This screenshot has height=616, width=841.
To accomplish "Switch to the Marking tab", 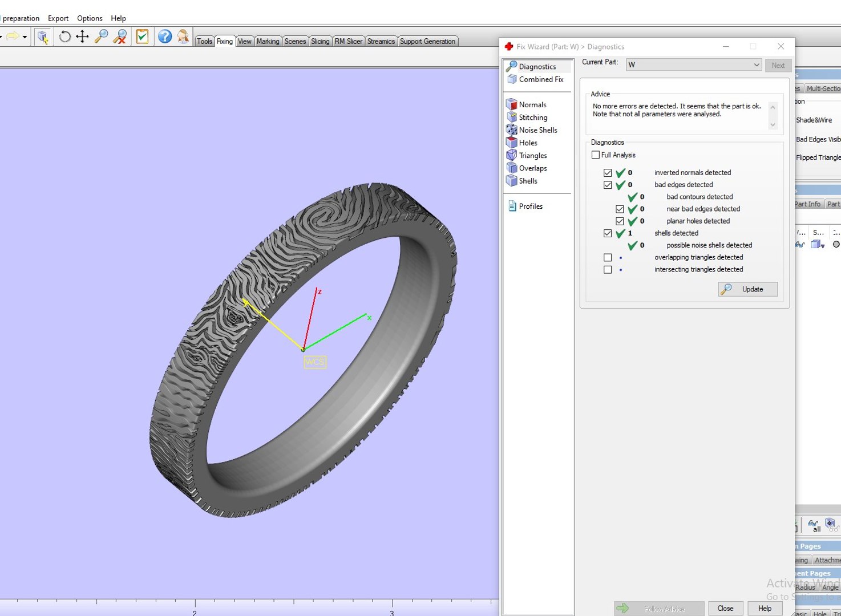I will [268, 42].
